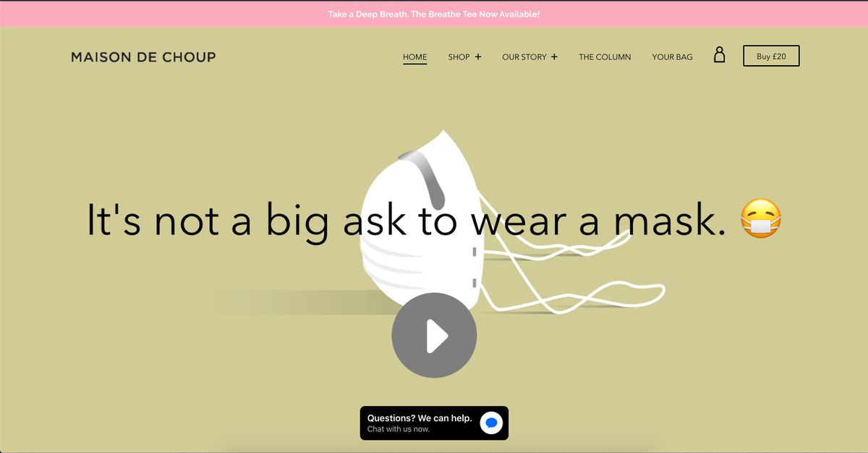Open the Breathe Tee announcement banner link

click(434, 13)
